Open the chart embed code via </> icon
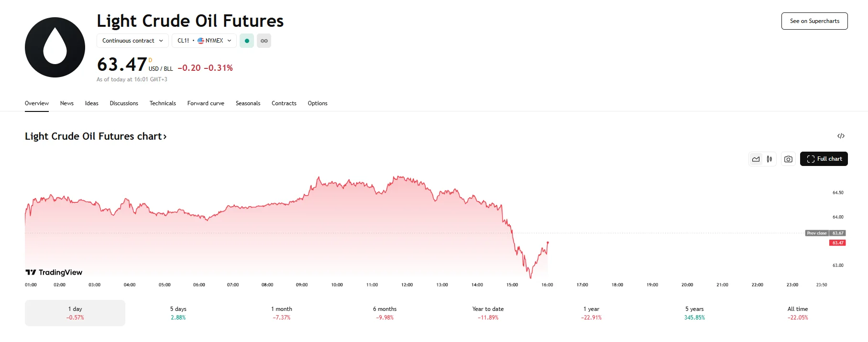Screen dimensions: 868x342 841,136
